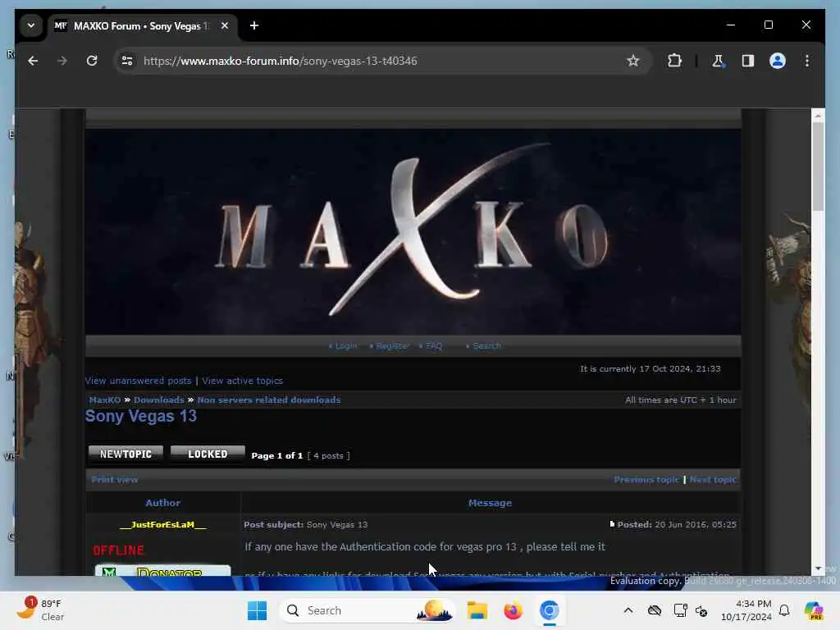840x630 pixels.
Task: Open the Chrome profile avatar
Action: pyautogui.click(x=778, y=61)
